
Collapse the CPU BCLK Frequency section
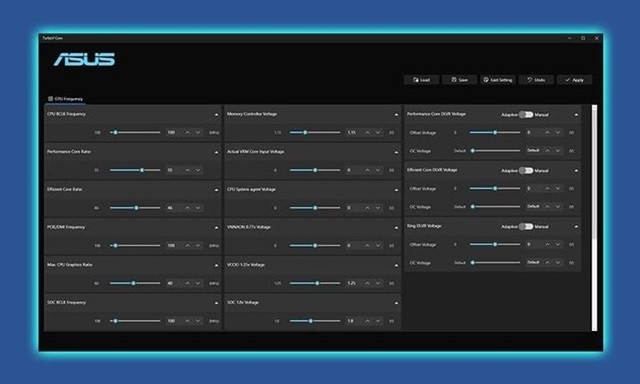(x=216, y=115)
